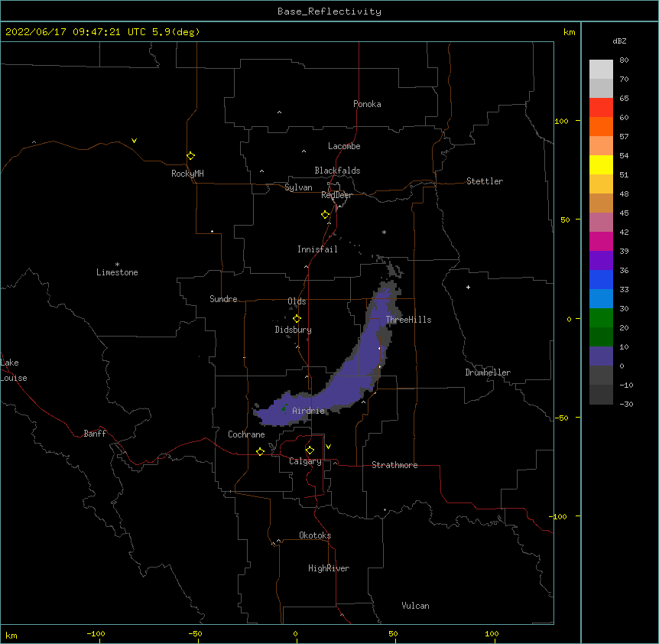The image size is (659, 644).
Task: Click the Strathmore town label
Action: (394, 465)
